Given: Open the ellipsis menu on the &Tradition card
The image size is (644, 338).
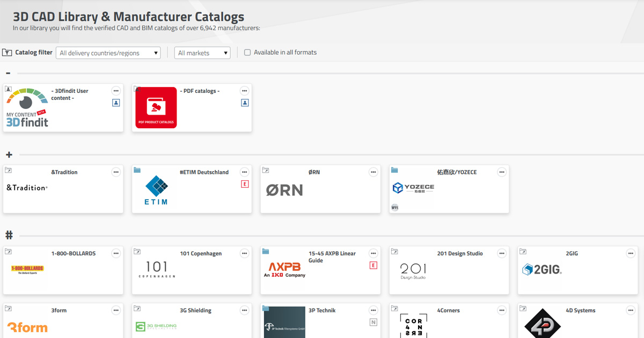Looking at the screenshot, I should (116, 172).
